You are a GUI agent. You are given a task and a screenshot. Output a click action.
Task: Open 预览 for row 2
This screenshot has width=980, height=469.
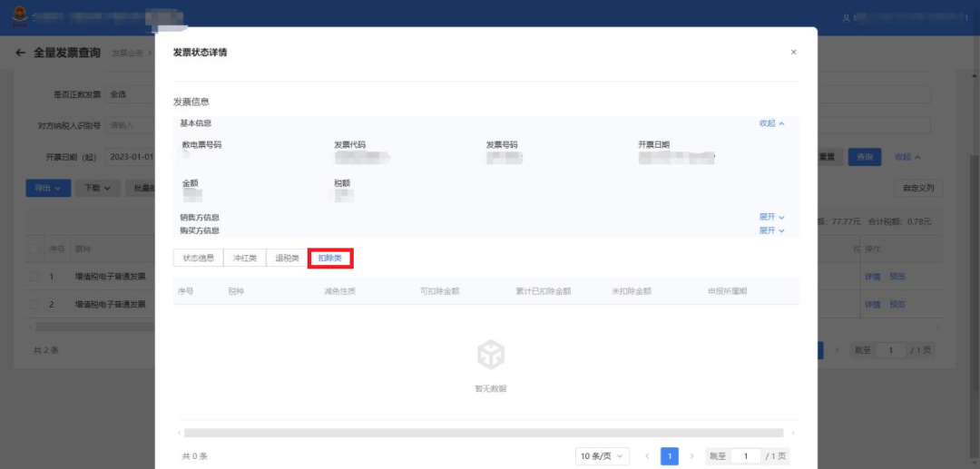coord(897,305)
